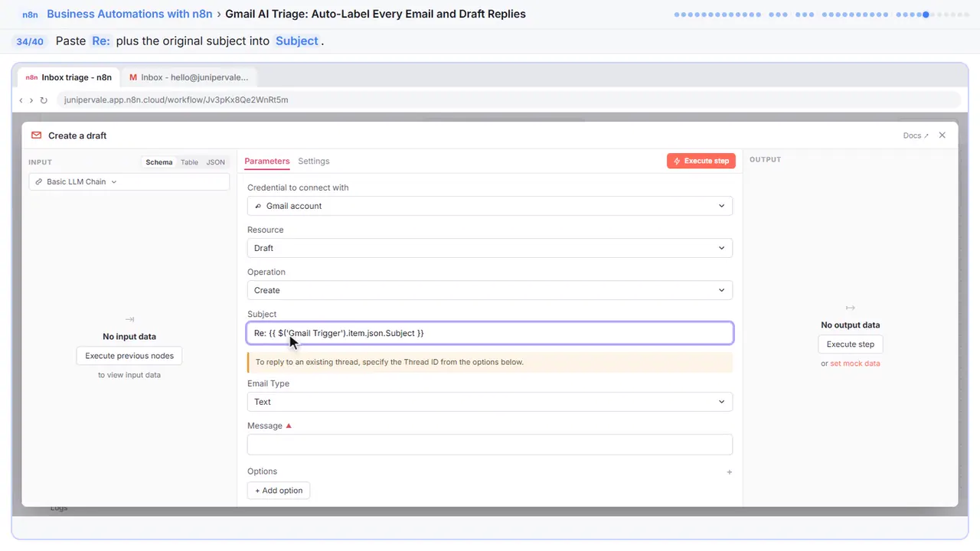Close the Create a draft panel
Viewport: 980px width, 551px height.
[x=942, y=135]
